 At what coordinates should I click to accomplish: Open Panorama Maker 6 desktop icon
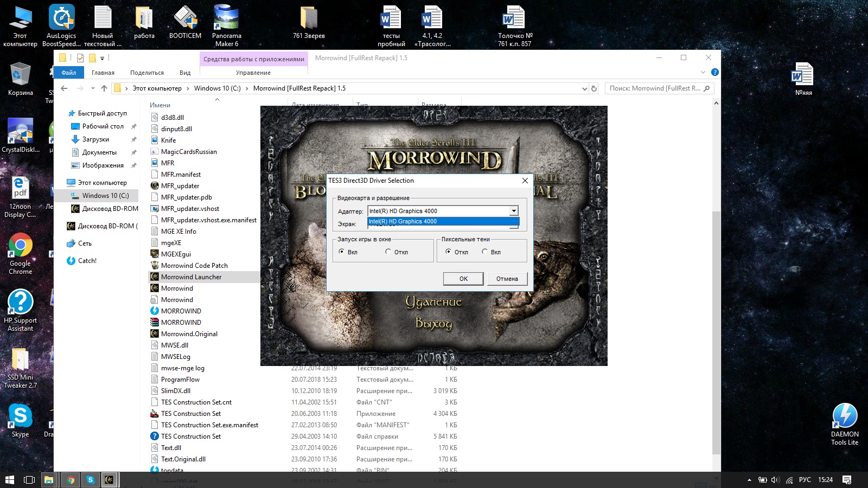click(x=226, y=25)
